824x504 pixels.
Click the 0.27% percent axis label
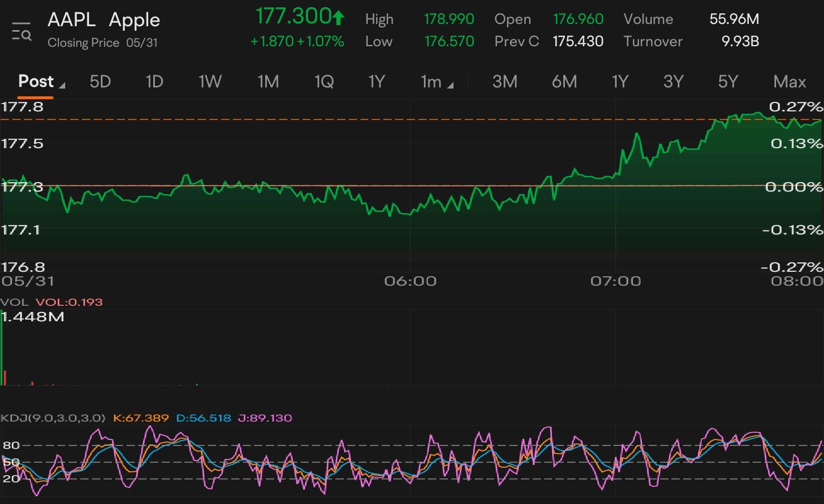[x=796, y=107]
